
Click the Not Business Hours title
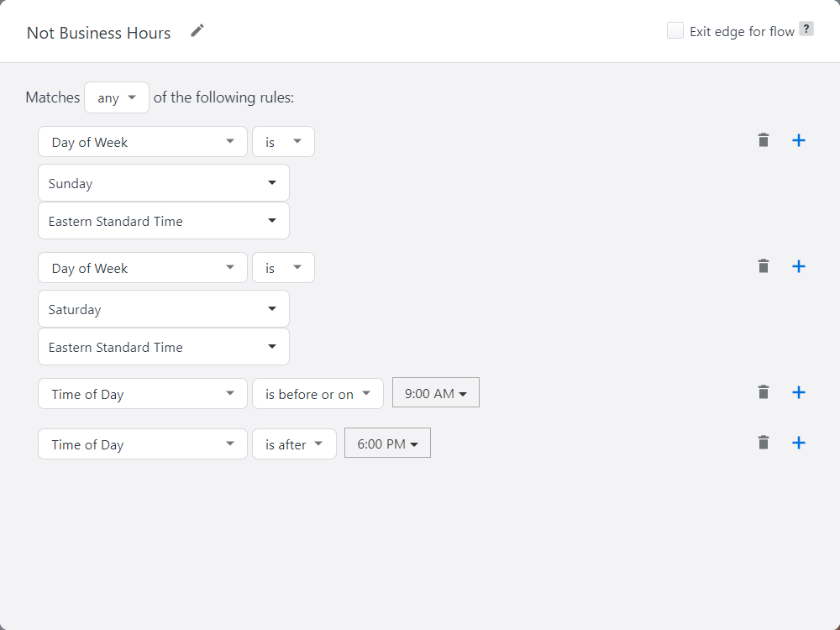[98, 33]
